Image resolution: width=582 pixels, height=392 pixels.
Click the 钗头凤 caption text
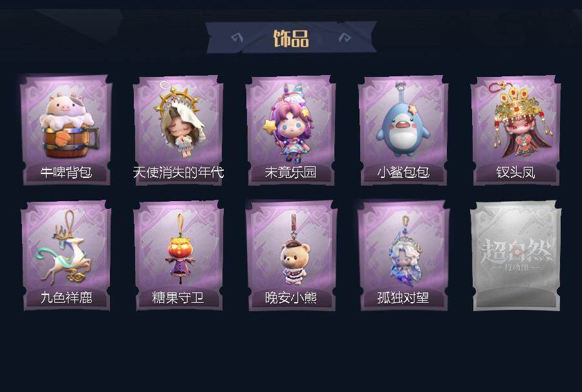click(x=516, y=172)
